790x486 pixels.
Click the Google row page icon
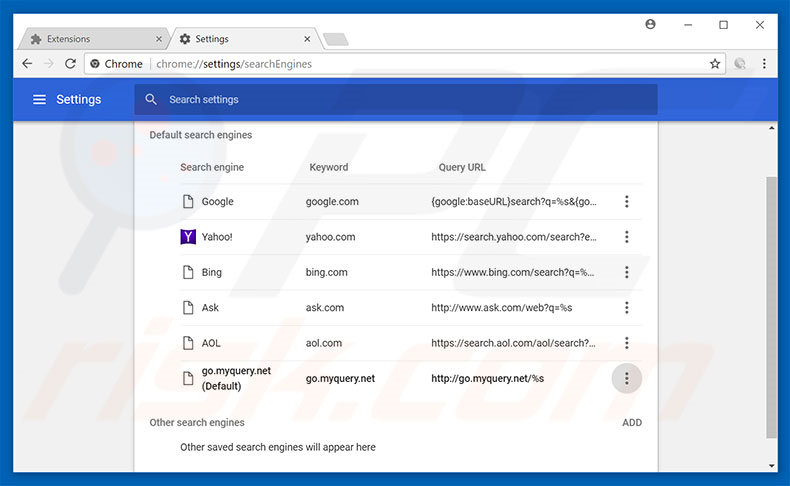coord(188,201)
